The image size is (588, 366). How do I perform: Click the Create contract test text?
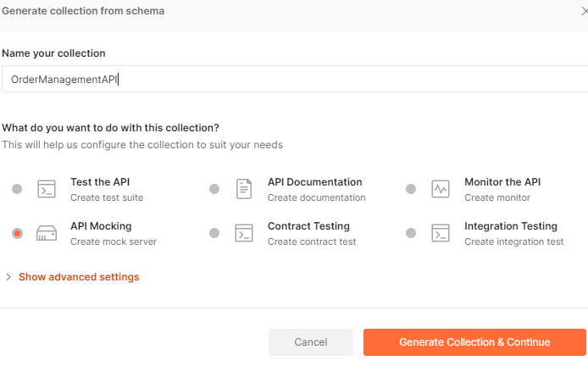[x=312, y=241]
